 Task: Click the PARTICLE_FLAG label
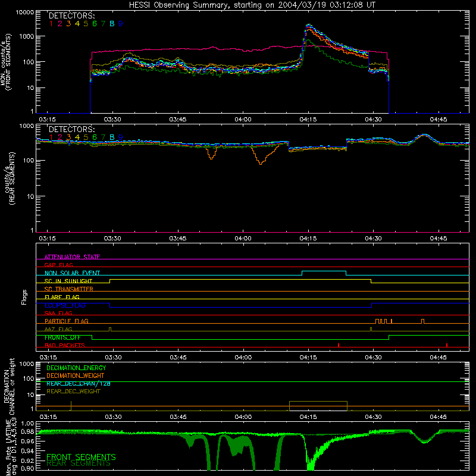point(67,321)
